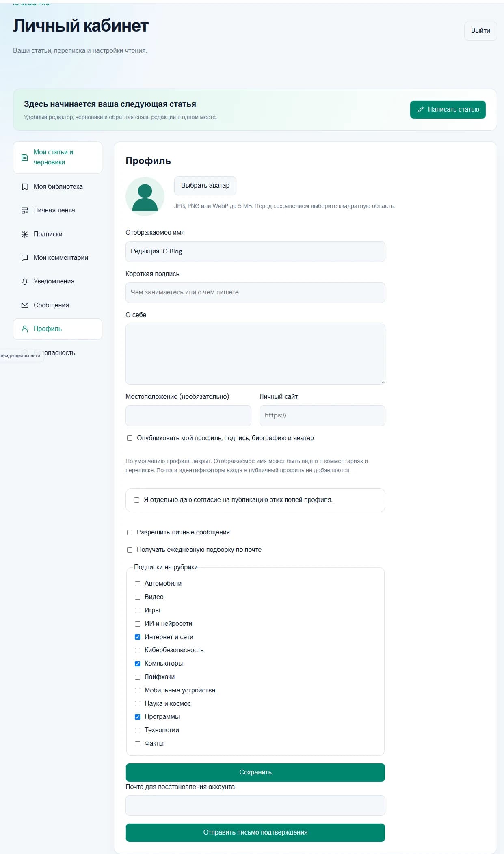
Task: Uncheck the Компьютеры rubric checkbox
Action: click(138, 664)
